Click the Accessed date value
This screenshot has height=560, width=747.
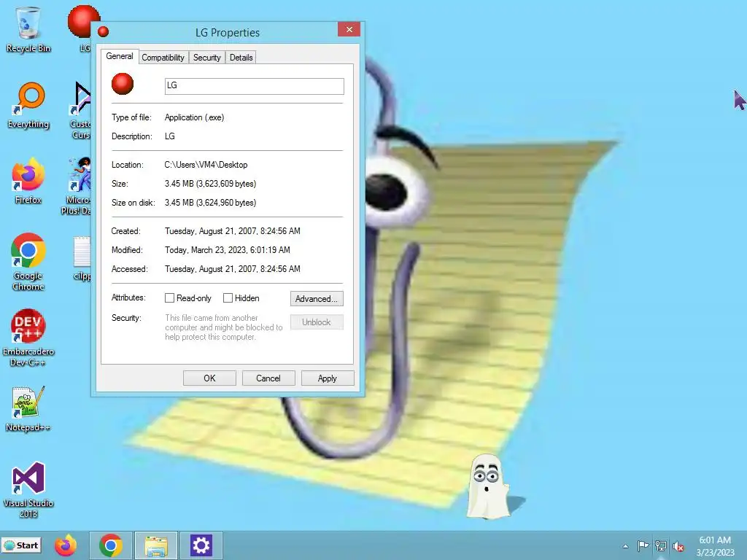click(x=233, y=269)
